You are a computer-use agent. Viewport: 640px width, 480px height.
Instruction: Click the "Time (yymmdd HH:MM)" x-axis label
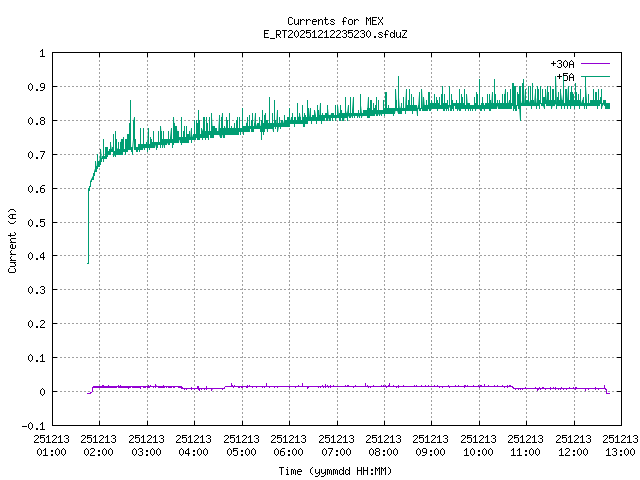334,470
